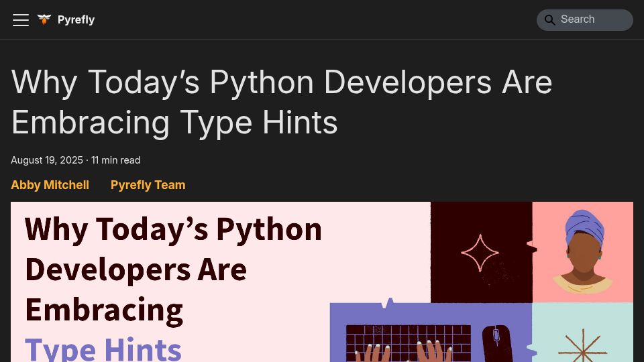Open Pyrefly Team author link
The image size is (644, 362).
coord(148,185)
